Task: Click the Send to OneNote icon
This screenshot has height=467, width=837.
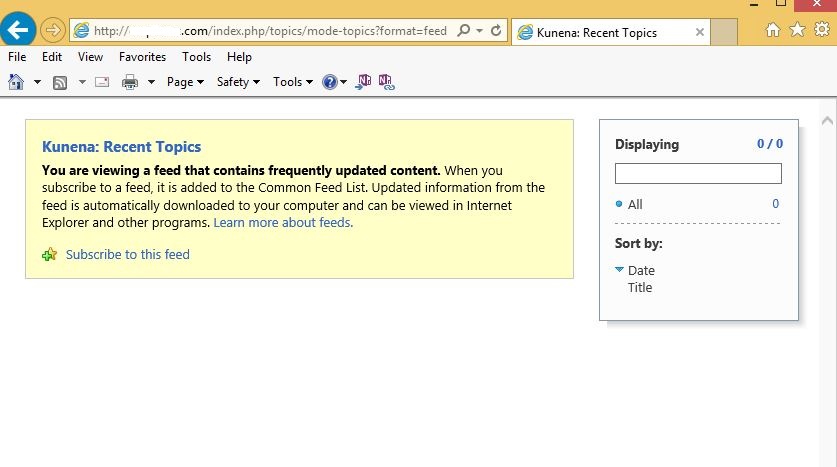Action: point(363,82)
